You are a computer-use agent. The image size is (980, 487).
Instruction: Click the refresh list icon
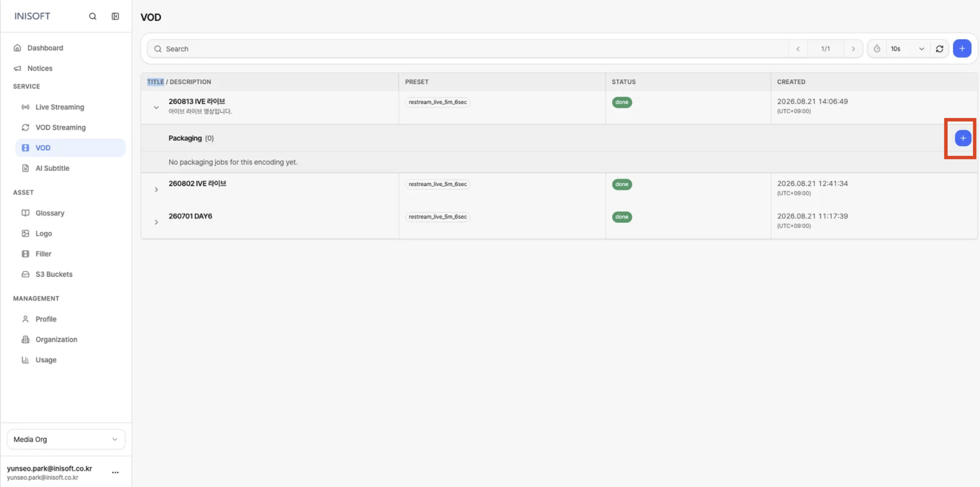[x=940, y=49]
